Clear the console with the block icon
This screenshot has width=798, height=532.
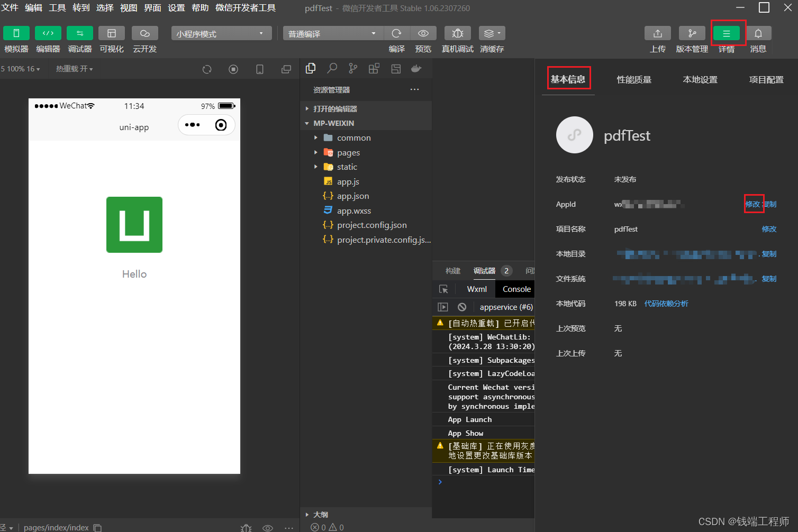pos(462,307)
